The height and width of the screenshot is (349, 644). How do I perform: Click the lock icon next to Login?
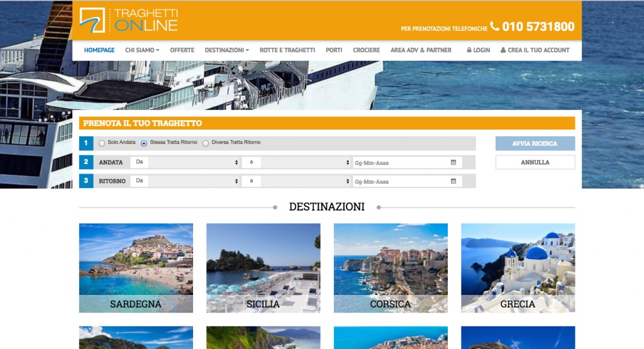[469, 50]
